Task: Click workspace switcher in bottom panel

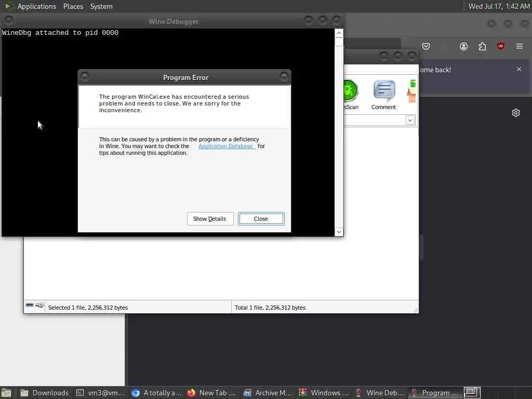Action: pos(472,393)
